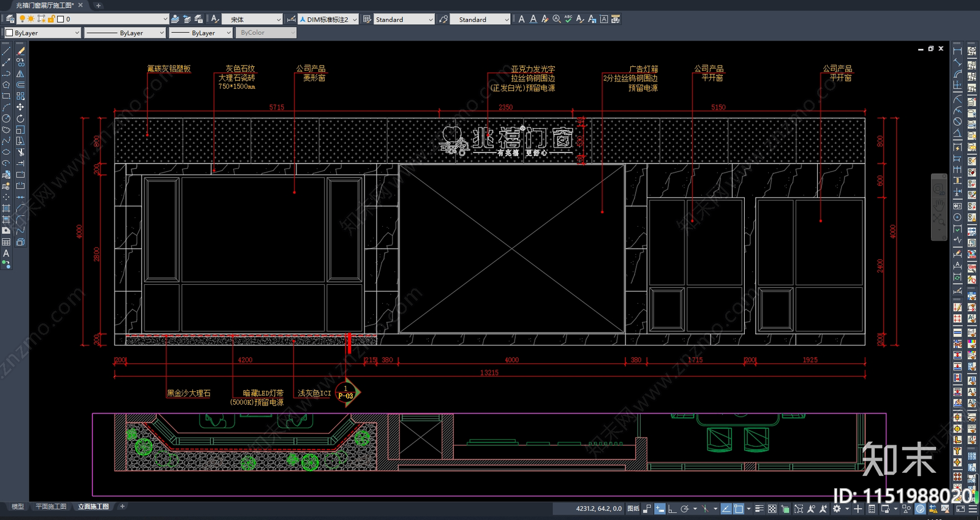Click the Erase tool icon

point(20,51)
